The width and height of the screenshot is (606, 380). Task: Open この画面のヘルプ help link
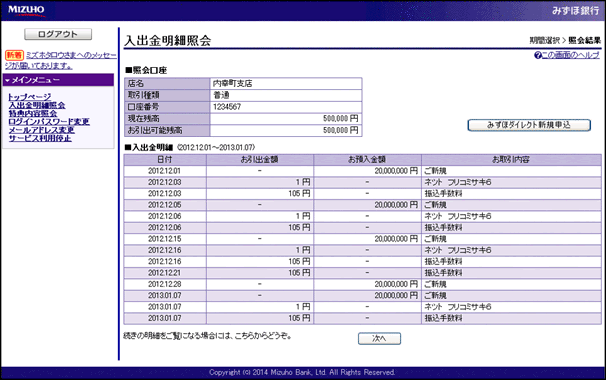coord(567,55)
